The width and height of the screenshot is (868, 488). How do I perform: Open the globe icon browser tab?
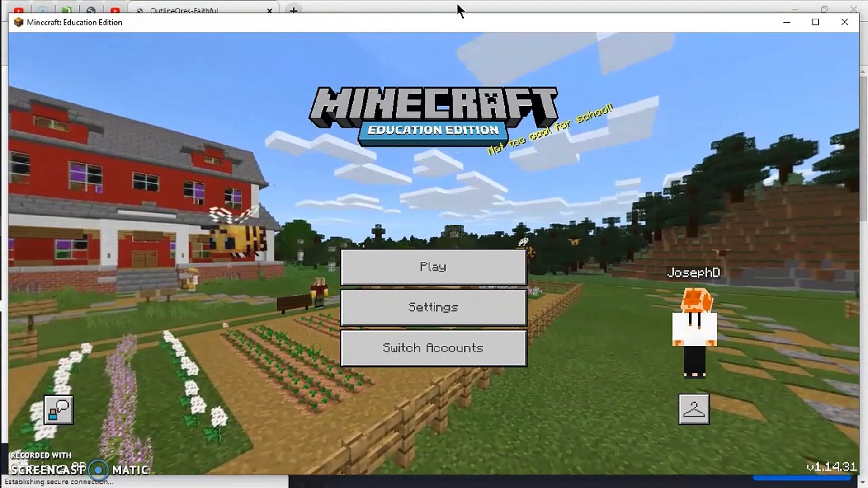pyautogui.click(x=91, y=10)
